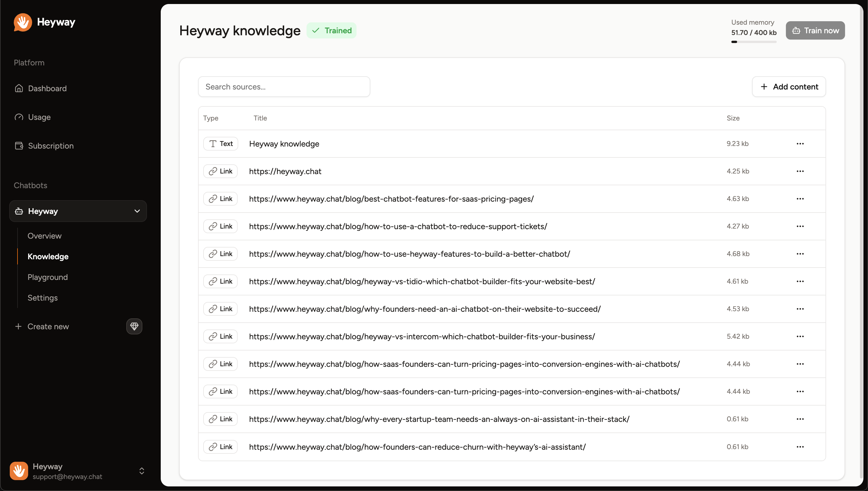This screenshot has height=491, width=868.
Task: Open the Playground section
Action: click(48, 277)
